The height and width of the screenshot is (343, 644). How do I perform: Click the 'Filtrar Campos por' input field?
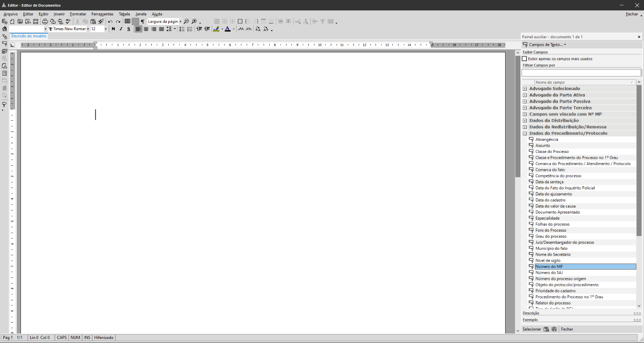pyautogui.click(x=581, y=73)
